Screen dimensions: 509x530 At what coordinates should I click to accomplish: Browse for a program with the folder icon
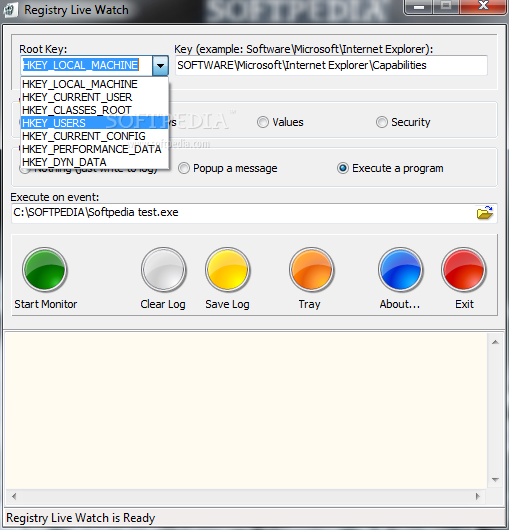click(485, 213)
